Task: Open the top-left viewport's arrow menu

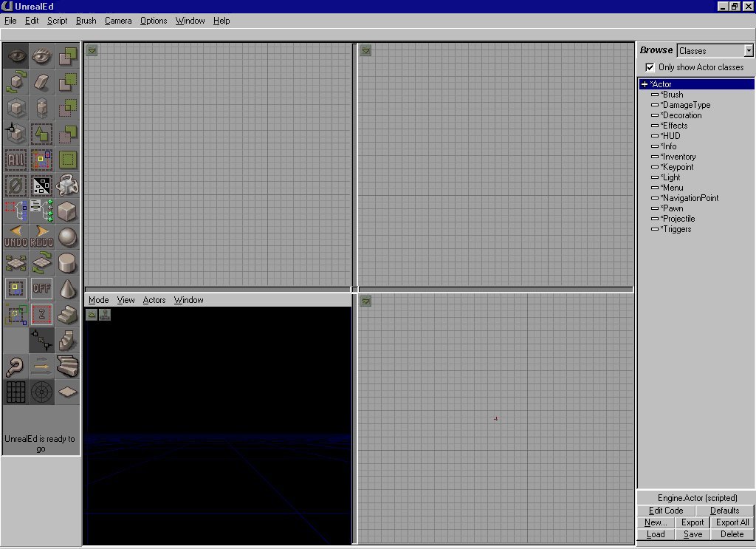Action: (92, 50)
